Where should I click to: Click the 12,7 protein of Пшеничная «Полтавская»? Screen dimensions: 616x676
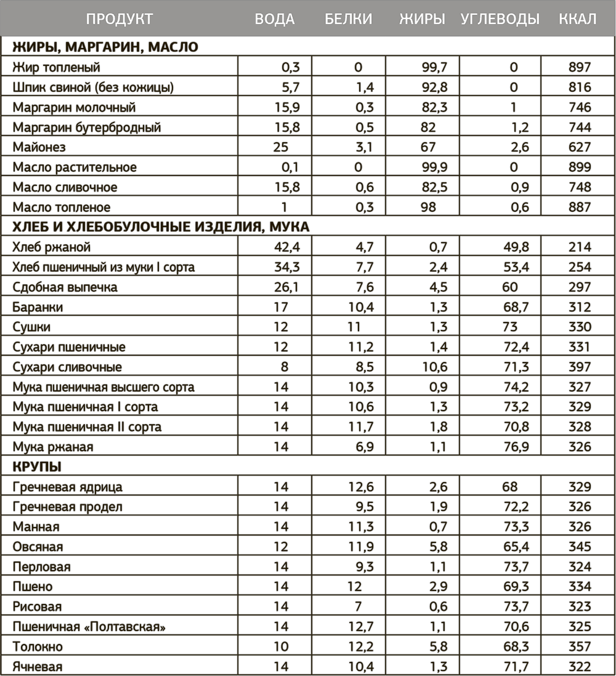click(361, 626)
